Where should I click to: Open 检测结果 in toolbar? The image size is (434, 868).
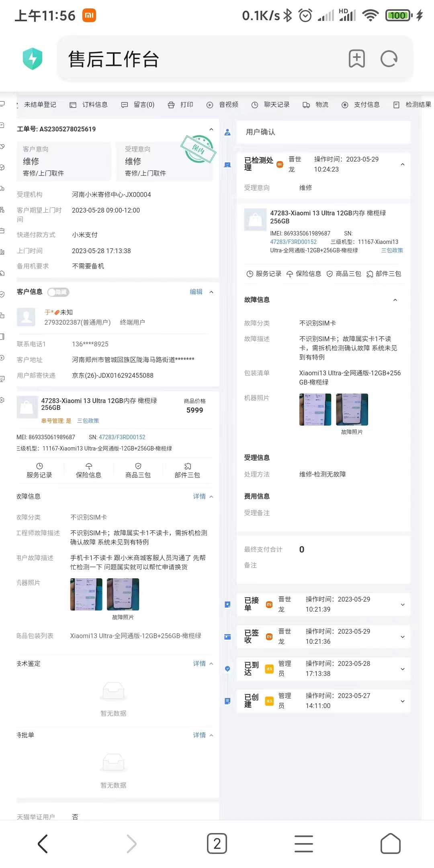click(412, 104)
